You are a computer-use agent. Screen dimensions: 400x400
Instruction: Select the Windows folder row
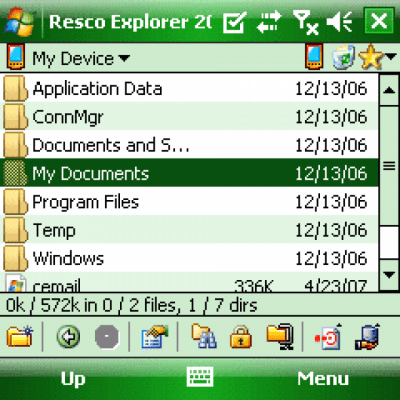tap(189, 258)
